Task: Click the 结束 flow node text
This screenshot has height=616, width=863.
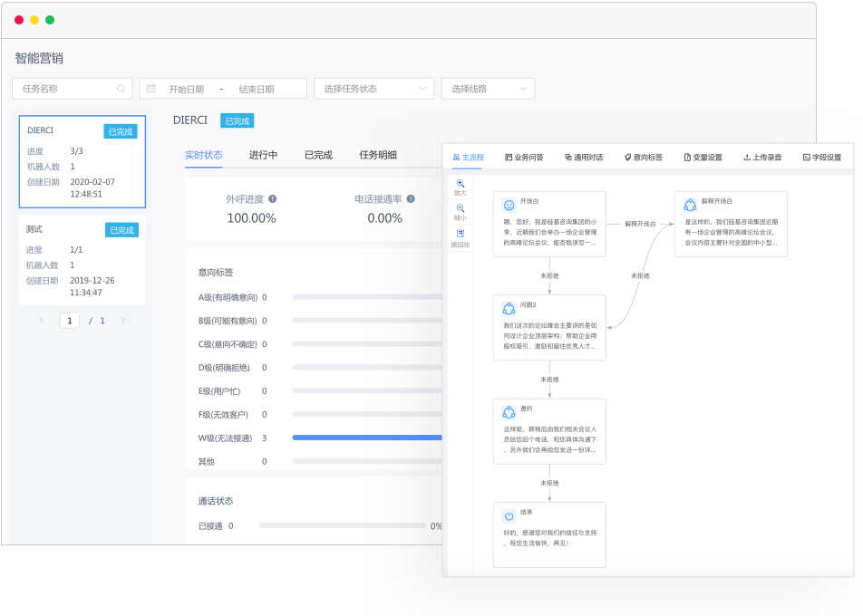Action: 550,538
